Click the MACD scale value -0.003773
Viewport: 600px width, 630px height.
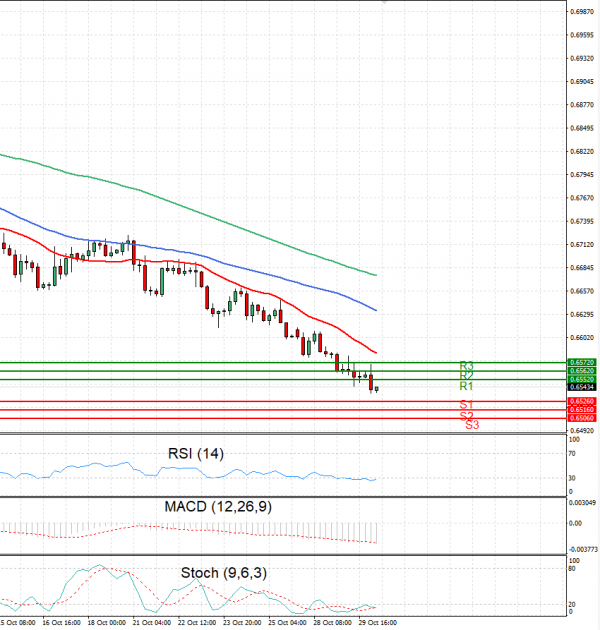tap(584, 549)
